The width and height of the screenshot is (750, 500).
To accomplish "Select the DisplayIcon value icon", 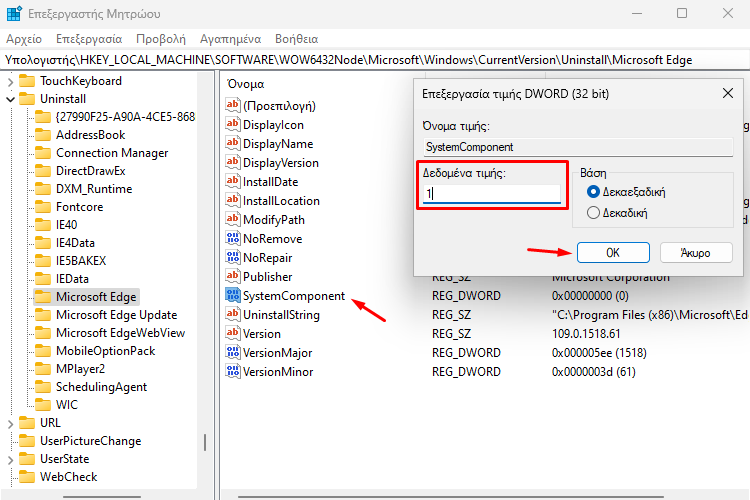I will [232, 124].
